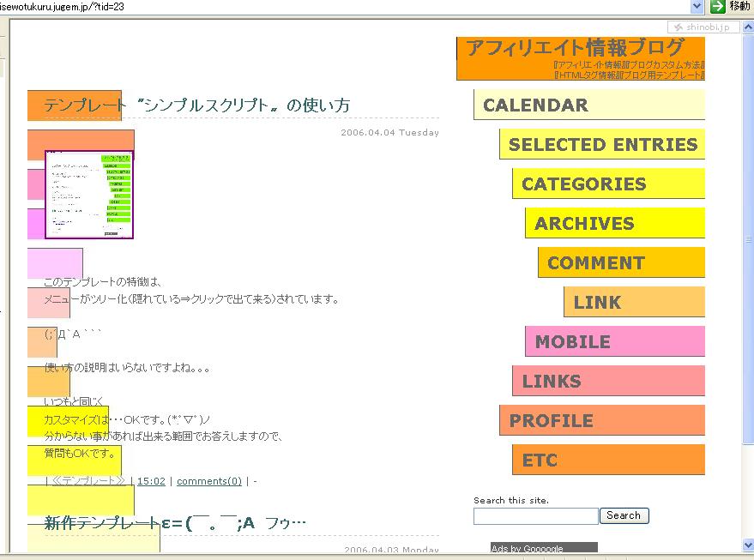Open the address bar dropdown arrow
This screenshot has height=560, width=754.
point(697,6)
